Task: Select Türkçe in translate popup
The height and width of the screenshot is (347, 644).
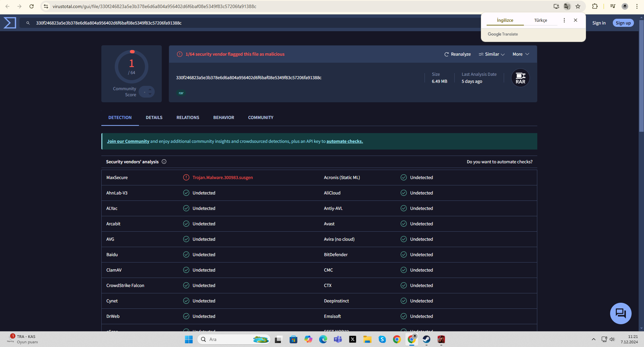Action: pyautogui.click(x=541, y=20)
